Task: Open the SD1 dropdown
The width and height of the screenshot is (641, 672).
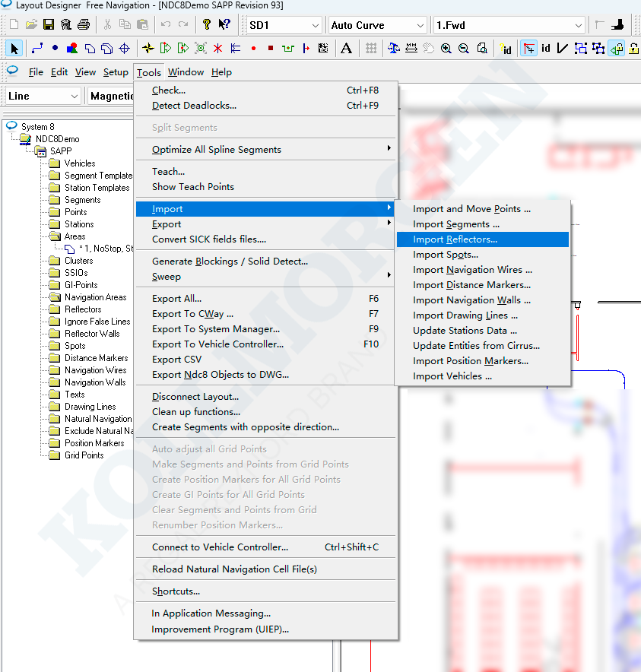Action: click(x=284, y=25)
